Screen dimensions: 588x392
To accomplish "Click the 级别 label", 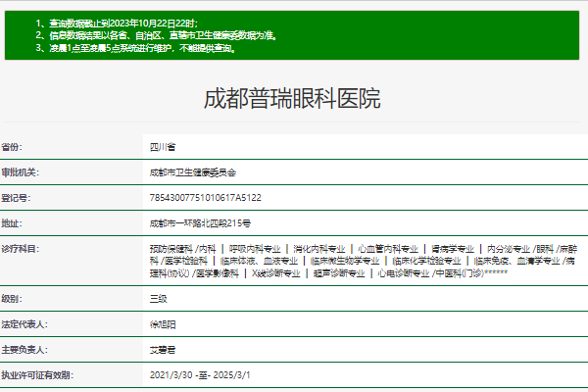I will [x=12, y=299].
